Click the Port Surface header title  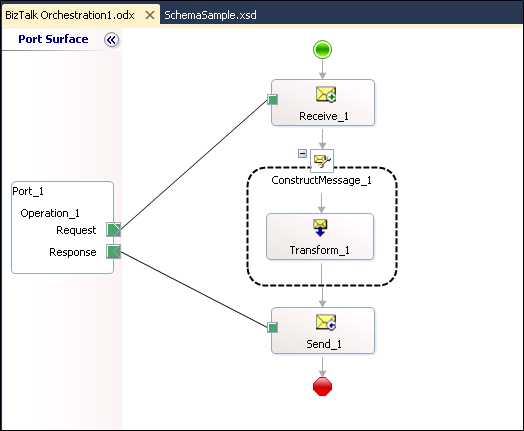point(53,39)
